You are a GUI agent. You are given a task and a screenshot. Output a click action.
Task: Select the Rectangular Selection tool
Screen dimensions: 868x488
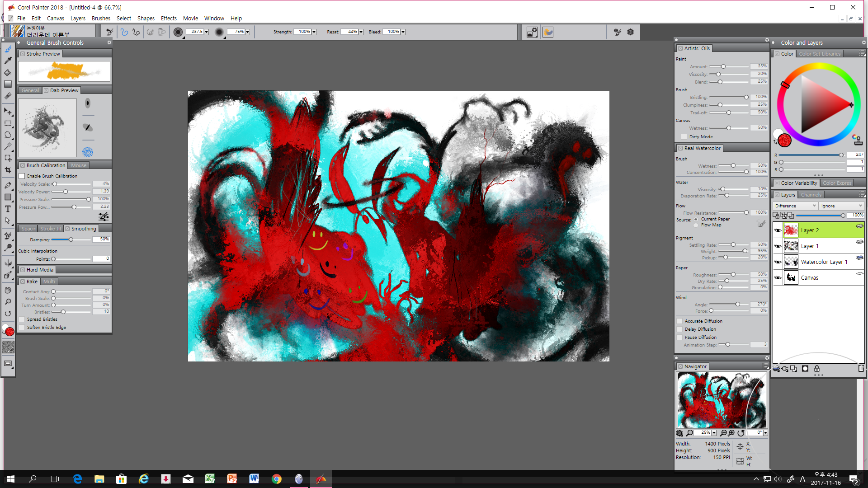(8, 123)
